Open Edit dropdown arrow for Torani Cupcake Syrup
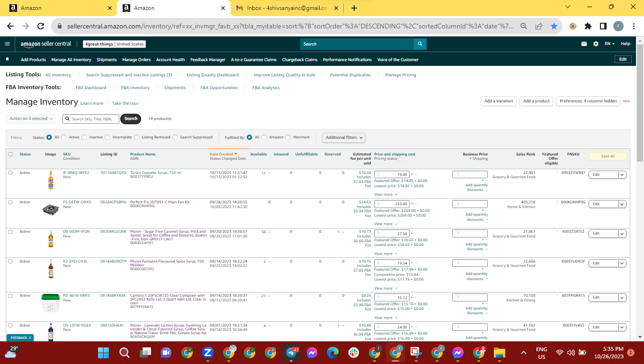The image size is (644, 364). 623,174
